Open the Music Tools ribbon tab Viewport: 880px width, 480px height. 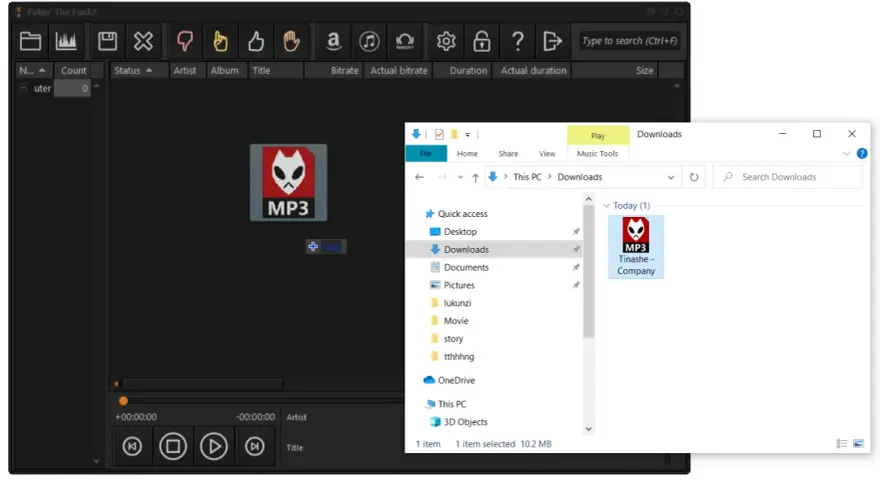coord(597,153)
